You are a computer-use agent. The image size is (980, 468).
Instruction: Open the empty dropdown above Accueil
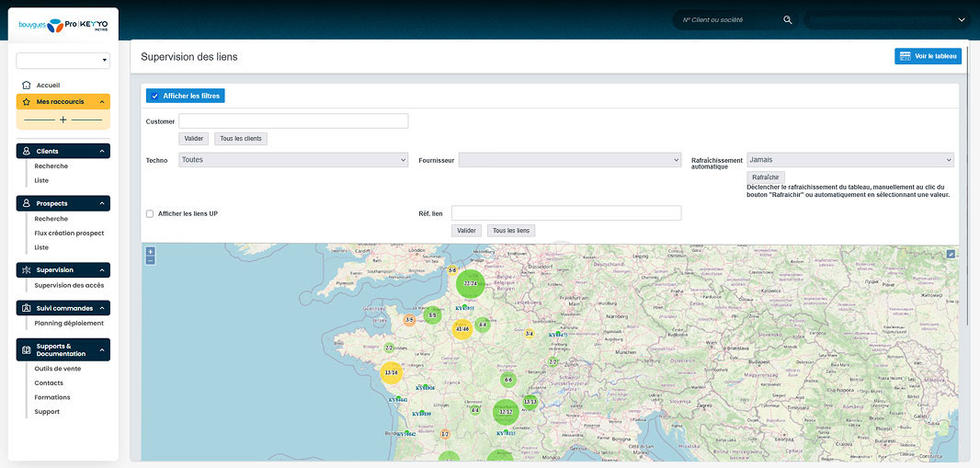point(63,61)
